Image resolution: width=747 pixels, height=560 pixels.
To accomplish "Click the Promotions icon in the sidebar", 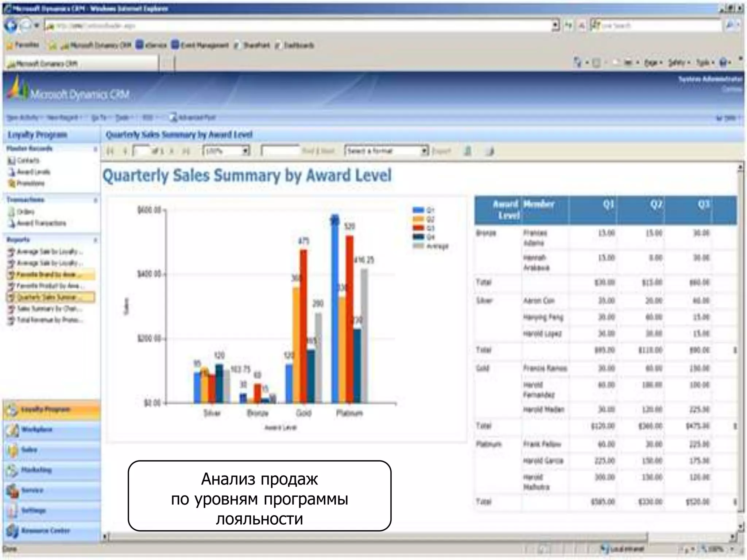I will (x=12, y=183).
